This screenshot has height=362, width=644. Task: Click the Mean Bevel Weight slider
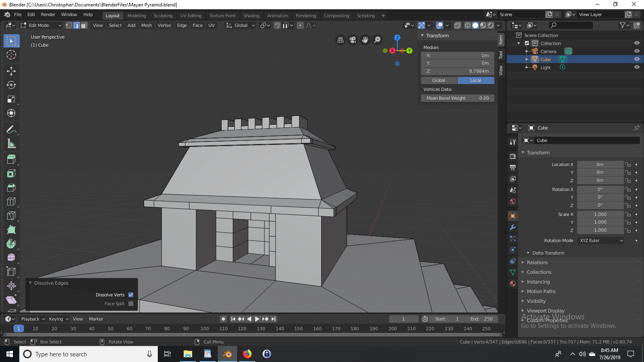pyautogui.click(x=457, y=98)
